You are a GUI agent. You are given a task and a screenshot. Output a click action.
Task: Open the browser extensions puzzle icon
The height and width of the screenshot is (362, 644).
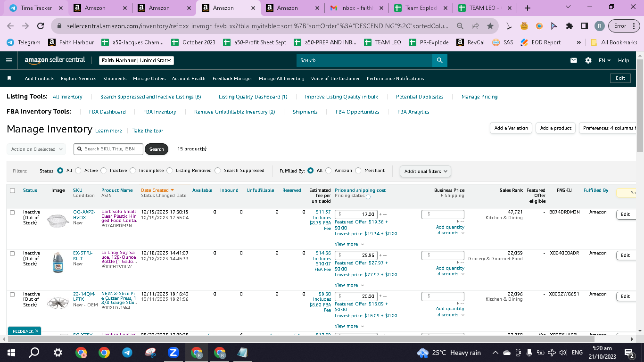[x=570, y=26]
